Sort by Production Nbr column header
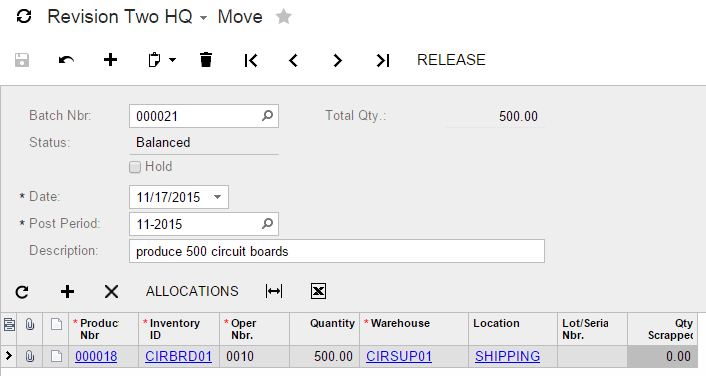The height and width of the screenshot is (376, 706). pyautogui.click(x=104, y=329)
